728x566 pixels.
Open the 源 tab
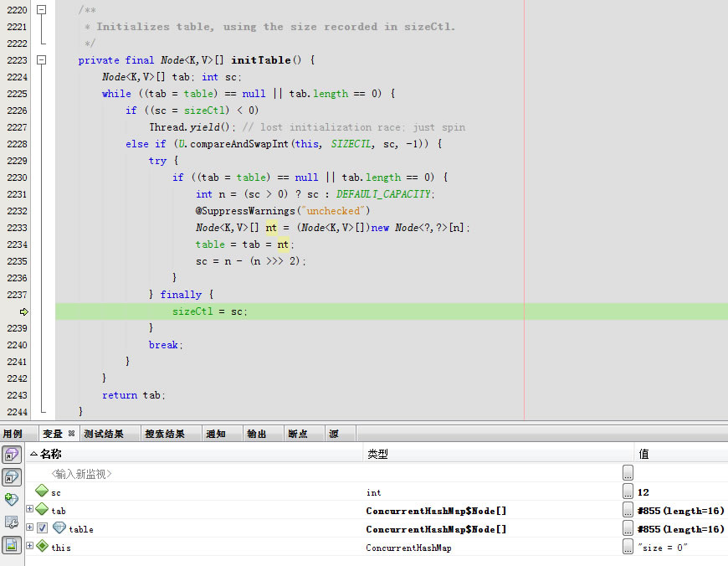click(333, 434)
